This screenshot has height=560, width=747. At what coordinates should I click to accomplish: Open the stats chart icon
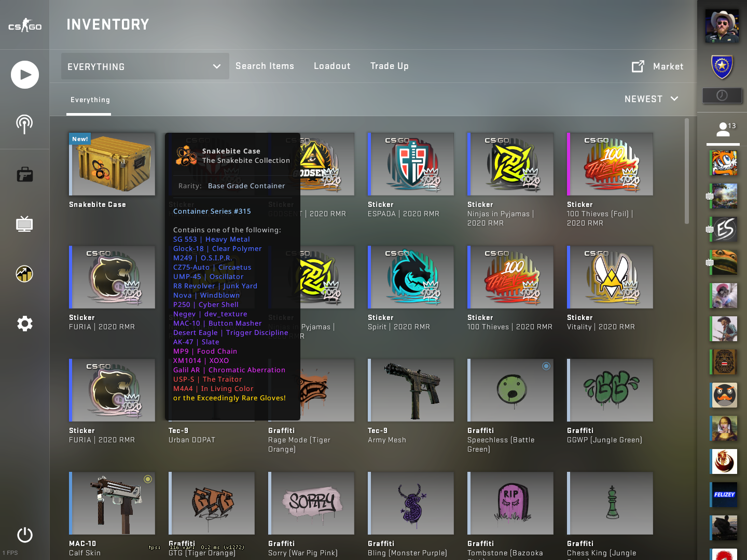point(24,273)
